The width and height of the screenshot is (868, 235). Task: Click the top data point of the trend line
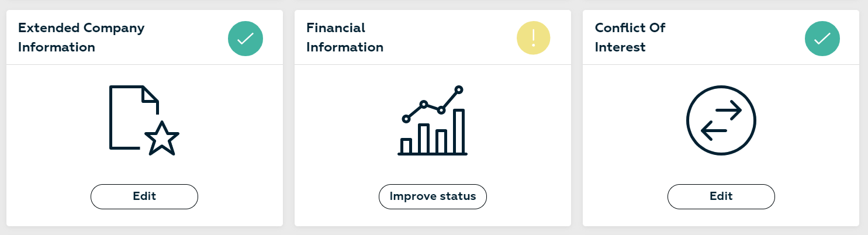point(459,89)
